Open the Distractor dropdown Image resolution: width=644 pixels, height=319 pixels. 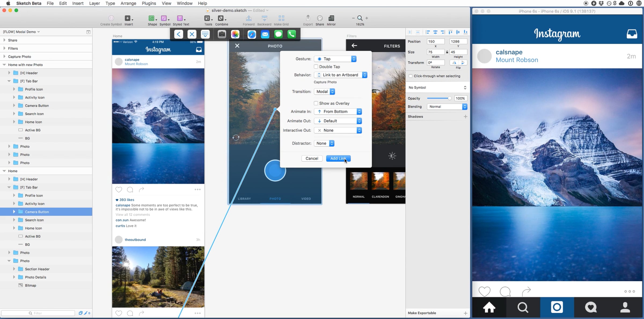pos(324,143)
